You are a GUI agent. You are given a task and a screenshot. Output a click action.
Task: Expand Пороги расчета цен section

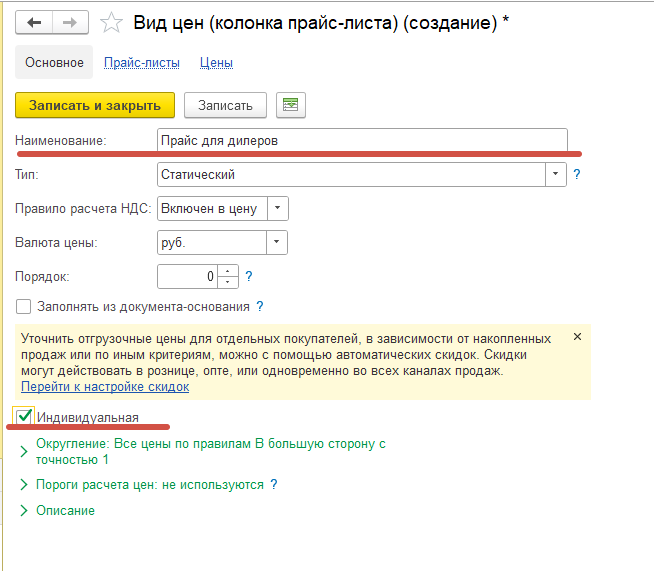[x=24, y=484]
